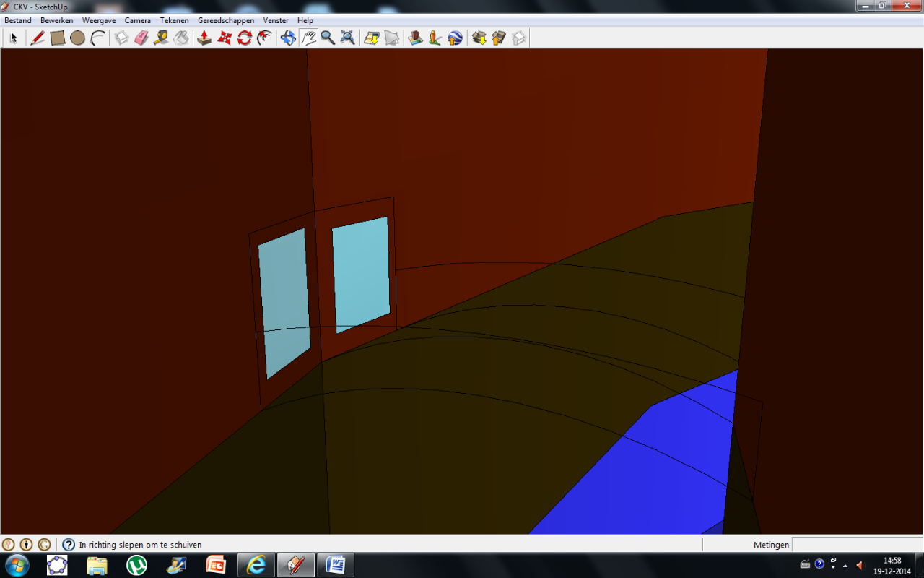Open Windows Explorer from the taskbar
924x578 pixels.
tap(97, 565)
